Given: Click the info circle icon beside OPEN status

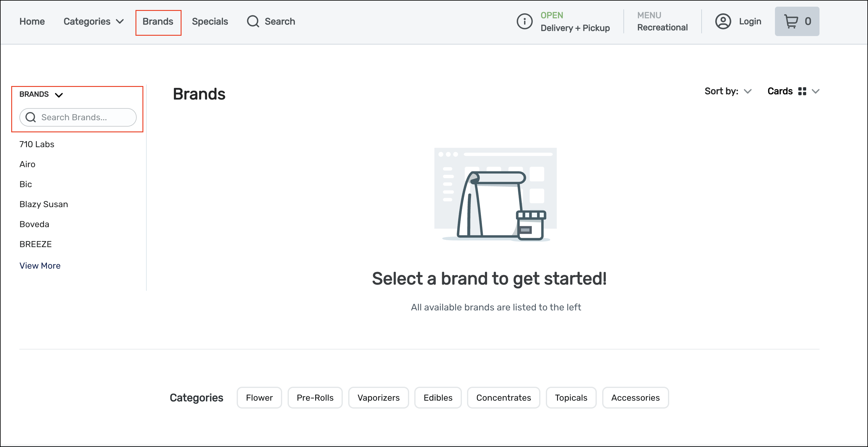Looking at the screenshot, I should click(x=524, y=22).
